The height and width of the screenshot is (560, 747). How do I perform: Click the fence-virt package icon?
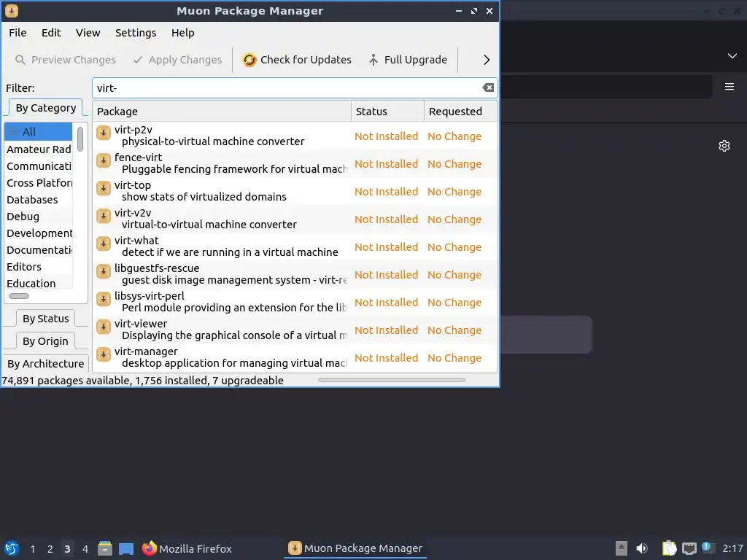(x=104, y=160)
